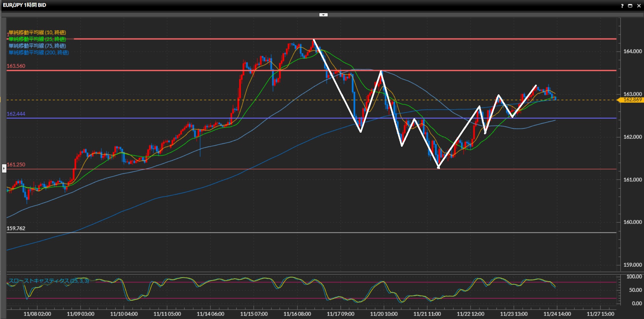The image size is (644, 319).
Task: Select the 159.762 white line label
Action: pyautogui.click(x=16, y=228)
